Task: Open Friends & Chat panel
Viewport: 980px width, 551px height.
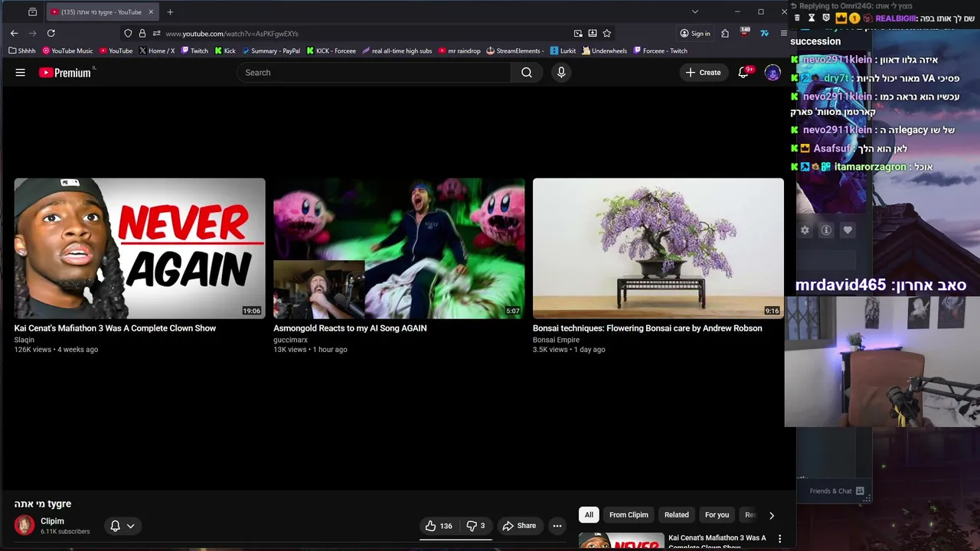Action: [x=837, y=491]
